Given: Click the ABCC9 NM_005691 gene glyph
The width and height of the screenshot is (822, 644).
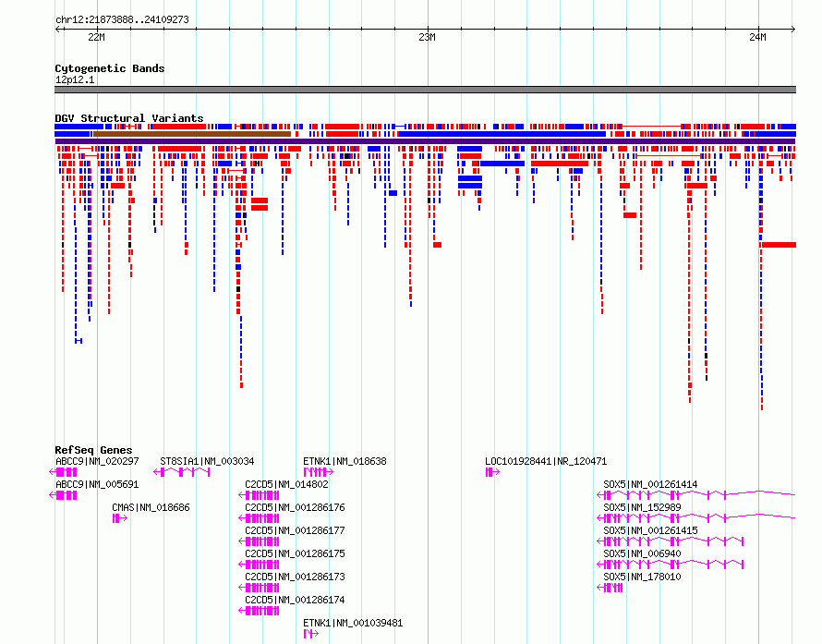Looking at the screenshot, I should point(63,495).
